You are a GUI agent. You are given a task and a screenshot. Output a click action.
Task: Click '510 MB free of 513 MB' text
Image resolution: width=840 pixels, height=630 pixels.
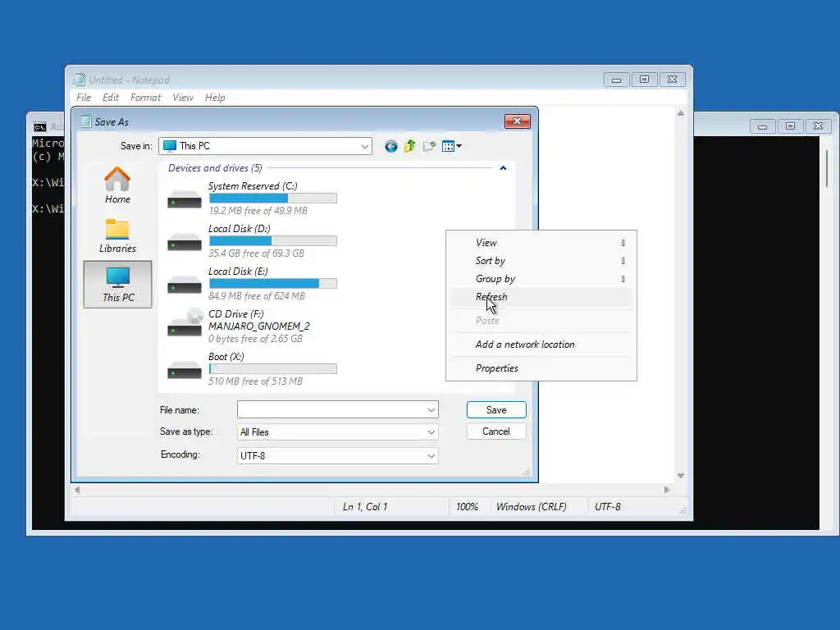tap(256, 381)
